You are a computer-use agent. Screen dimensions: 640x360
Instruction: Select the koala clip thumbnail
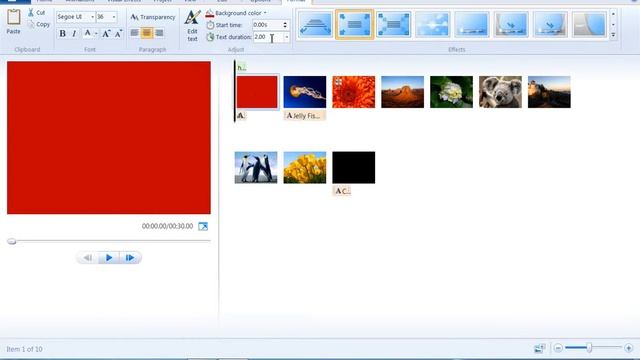coord(500,92)
